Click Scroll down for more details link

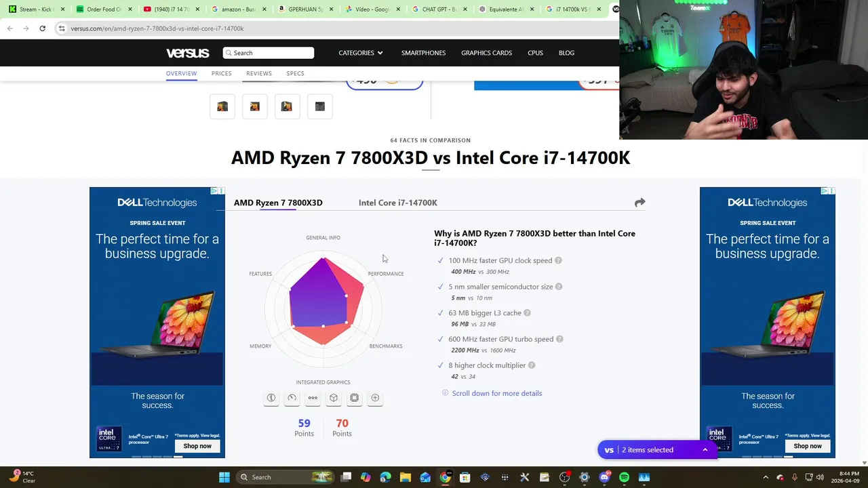[x=497, y=393]
